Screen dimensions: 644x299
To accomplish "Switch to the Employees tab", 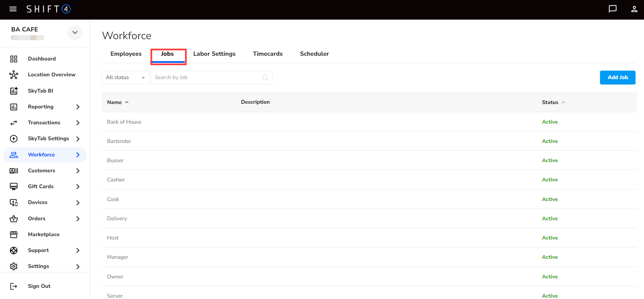I will [126, 54].
